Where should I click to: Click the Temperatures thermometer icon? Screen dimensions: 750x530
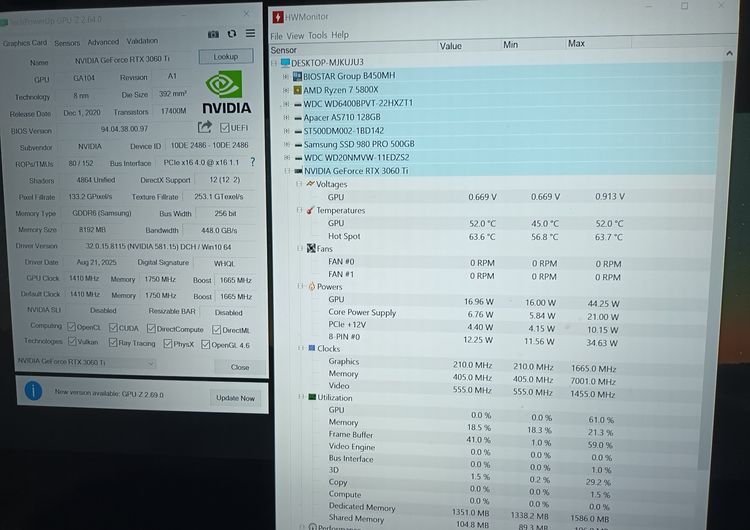310,210
